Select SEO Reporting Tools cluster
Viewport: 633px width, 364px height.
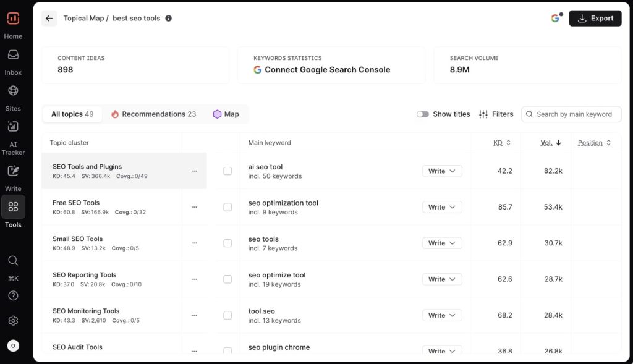111,279
